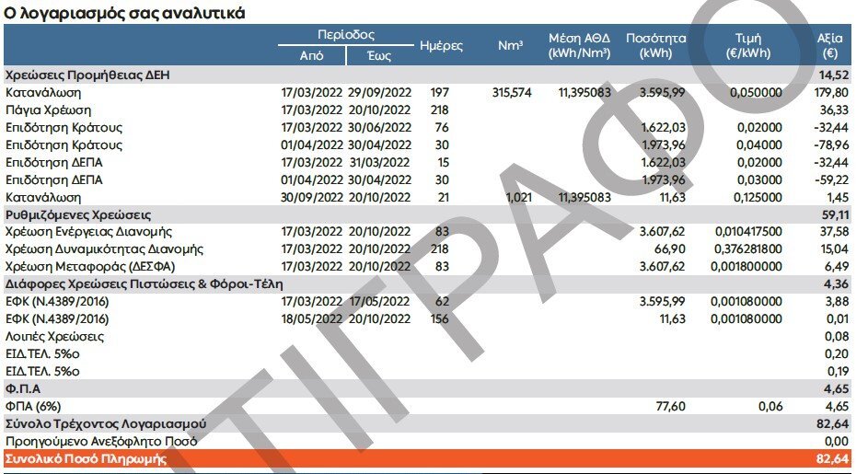Click the first 'Επιδότηση Κράτους' row label
Image resolution: width=868 pixels, height=474 pixels.
click(x=64, y=128)
